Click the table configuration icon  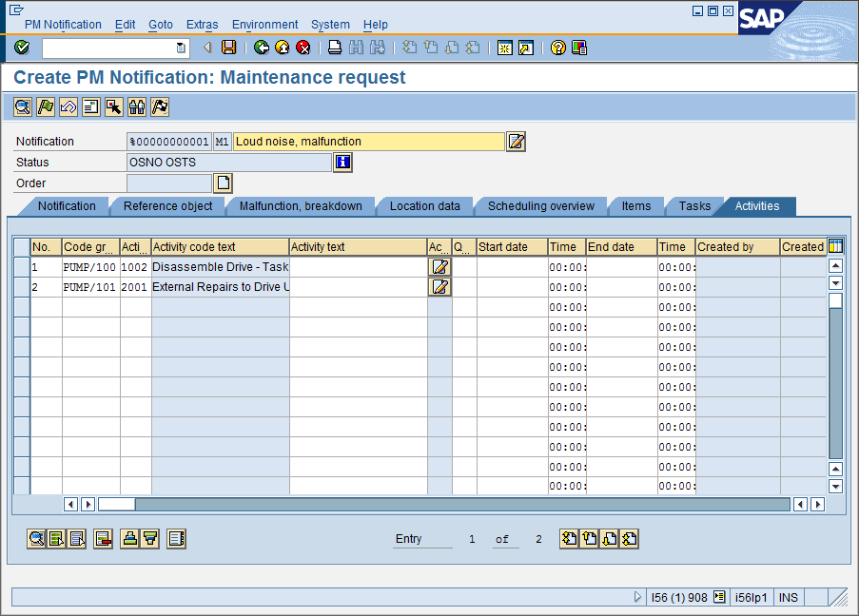pyautogui.click(x=835, y=246)
